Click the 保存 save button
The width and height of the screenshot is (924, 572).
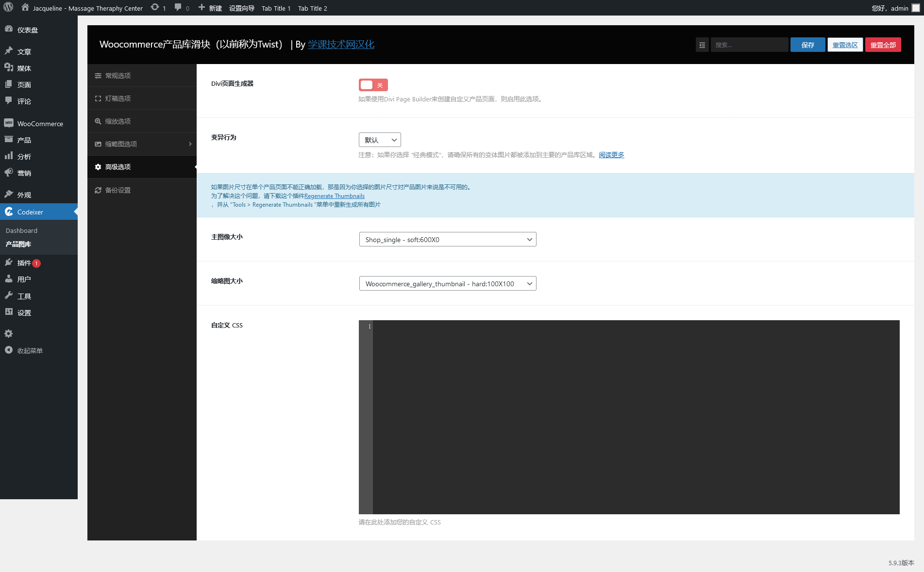coord(807,45)
